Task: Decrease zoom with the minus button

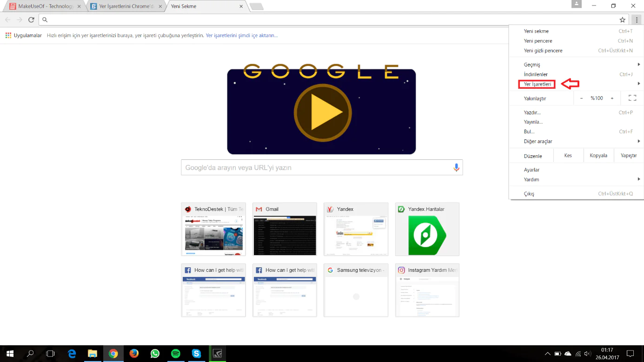Action: tap(581, 98)
